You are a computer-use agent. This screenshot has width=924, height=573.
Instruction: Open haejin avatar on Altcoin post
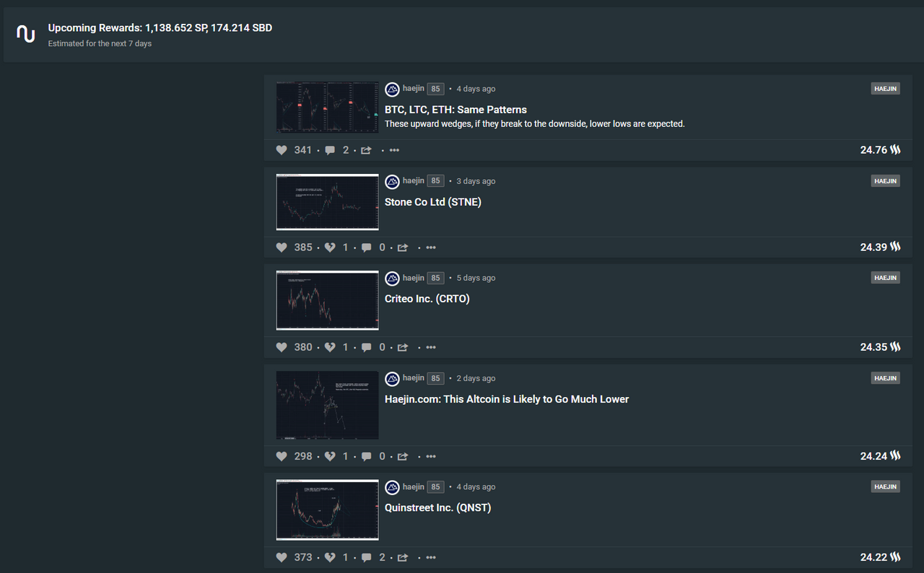392,379
